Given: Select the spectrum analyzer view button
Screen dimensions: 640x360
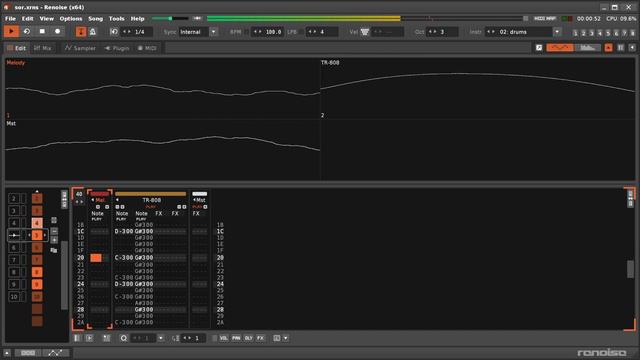Looking at the screenshot, I should (x=587, y=48).
